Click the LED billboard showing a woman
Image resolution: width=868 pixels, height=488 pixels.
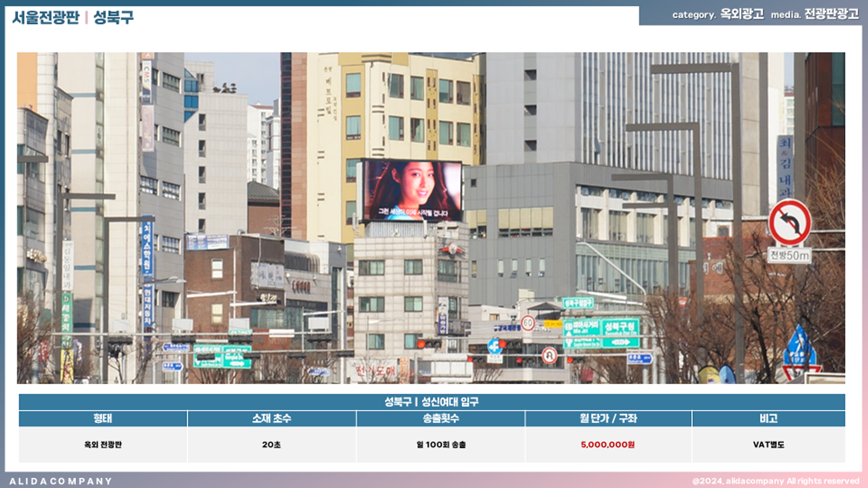[412, 190]
